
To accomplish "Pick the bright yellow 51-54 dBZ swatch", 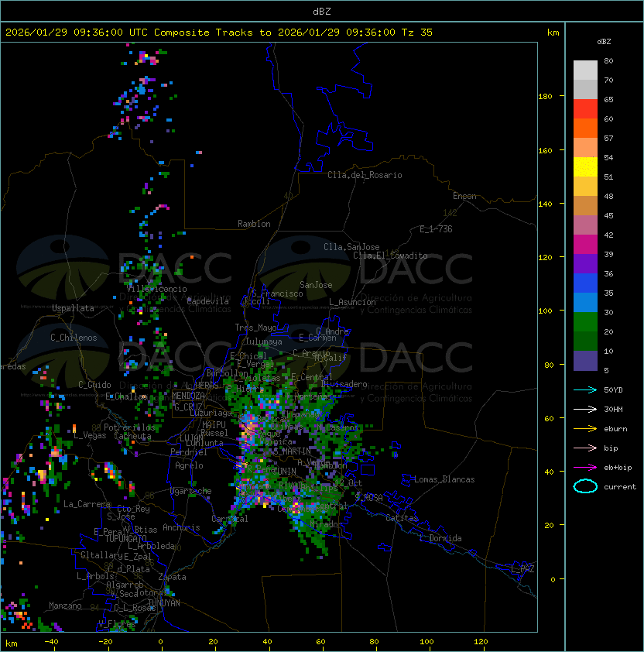I will click(585, 167).
